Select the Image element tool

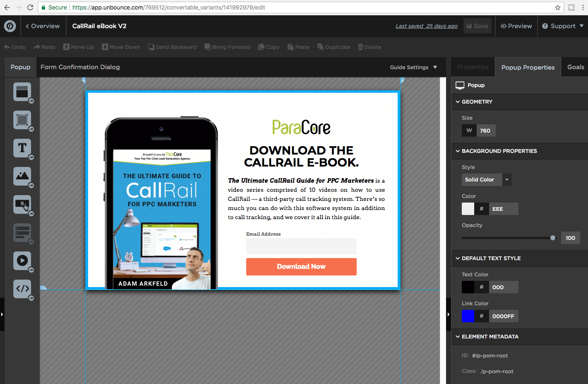(x=22, y=176)
